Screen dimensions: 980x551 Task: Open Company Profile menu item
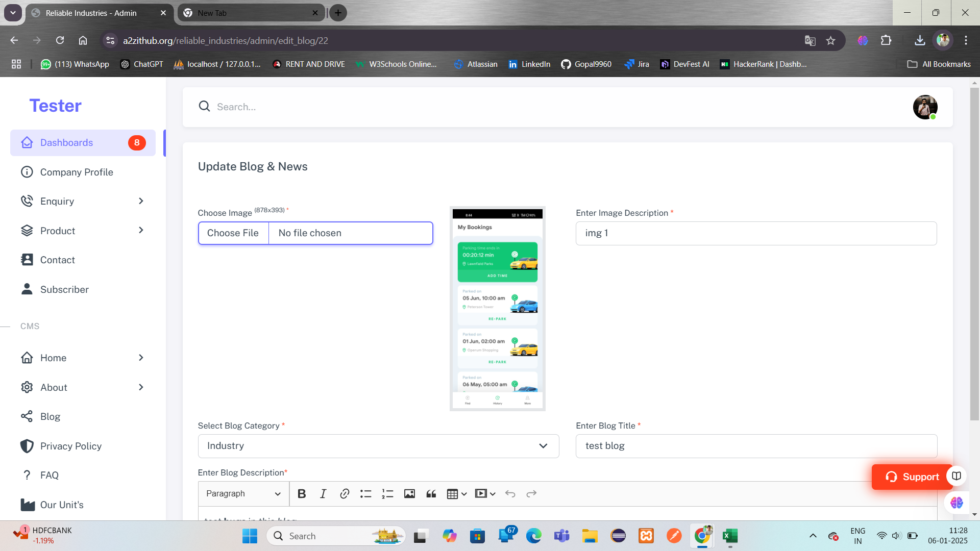tap(77, 172)
